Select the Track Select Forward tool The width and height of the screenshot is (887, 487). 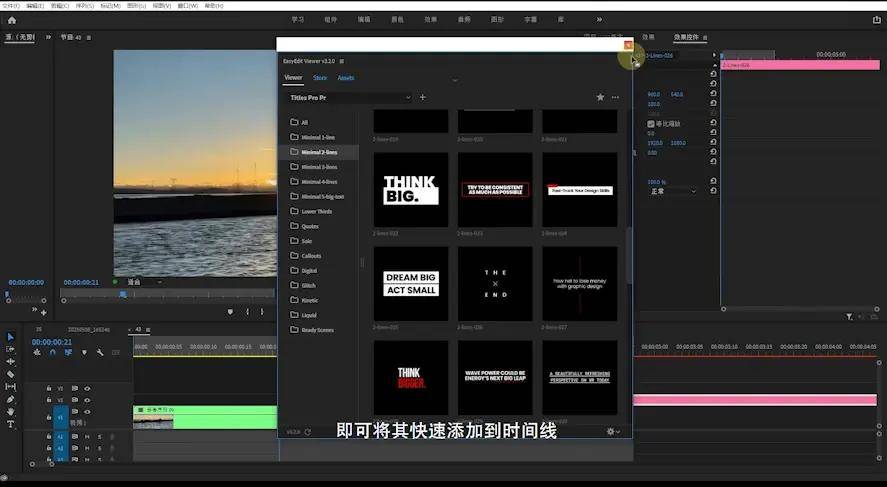pyautogui.click(x=10, y=350)
